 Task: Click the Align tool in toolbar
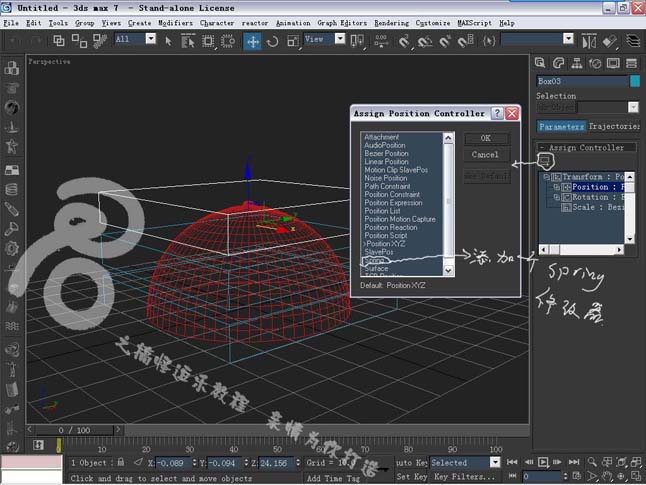609,41
